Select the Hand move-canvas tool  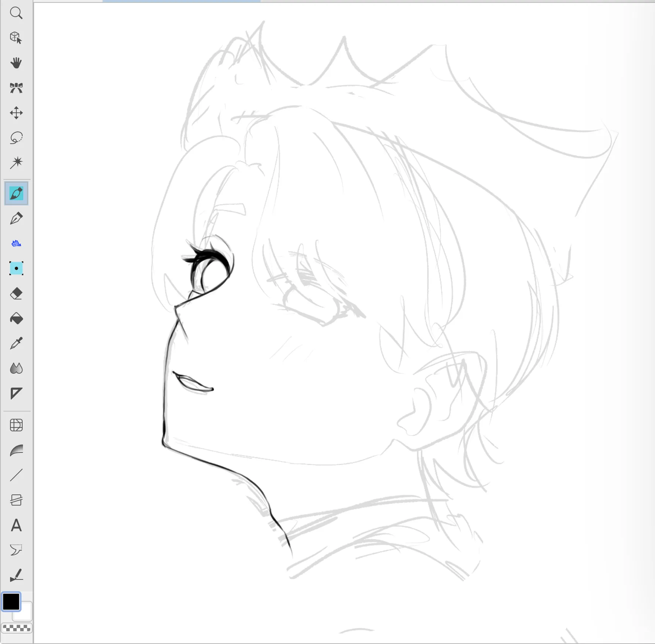point(16,63)
